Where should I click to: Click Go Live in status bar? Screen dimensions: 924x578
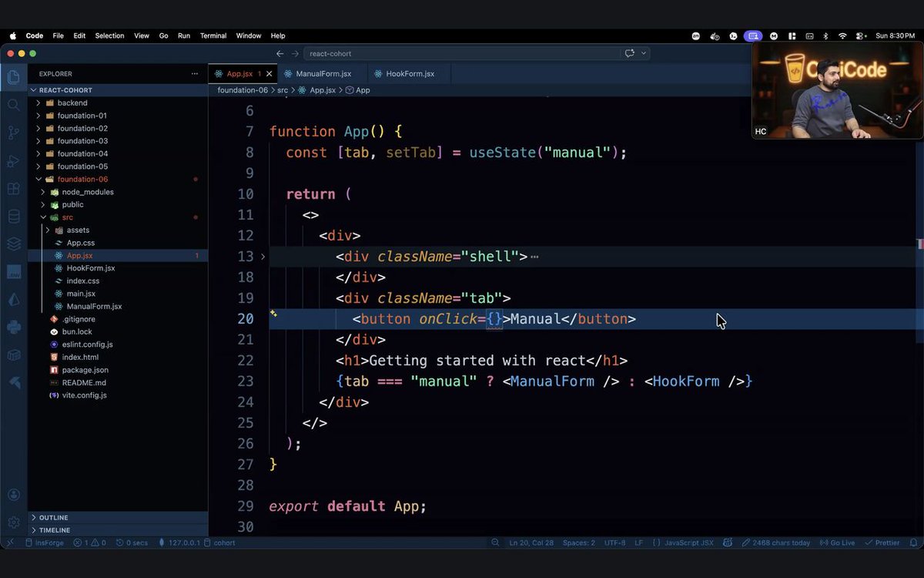click(837, 543)
